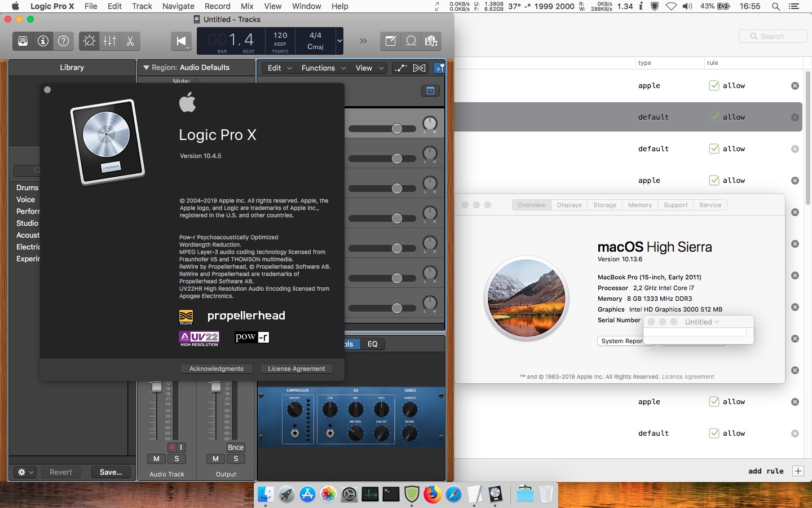Image resolution: width=812 pixels, height=508 pixels.
Task: Toggle allow on bottom apple rule
Action: [714, 401]
